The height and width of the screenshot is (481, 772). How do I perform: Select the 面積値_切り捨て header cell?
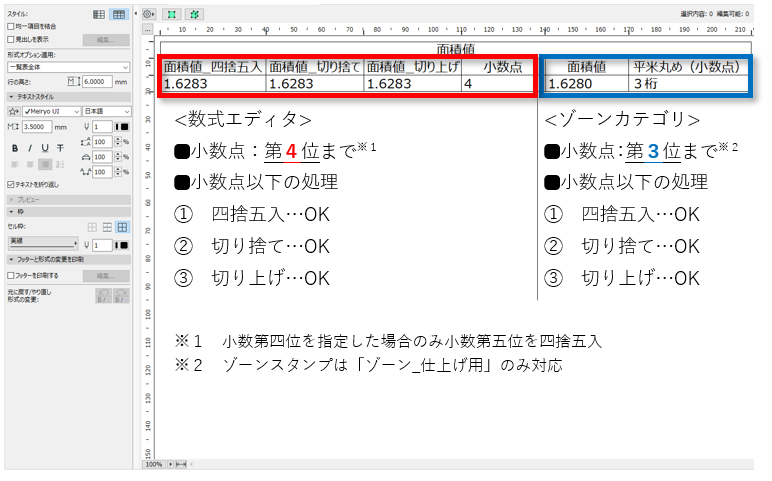coord(315,66)
